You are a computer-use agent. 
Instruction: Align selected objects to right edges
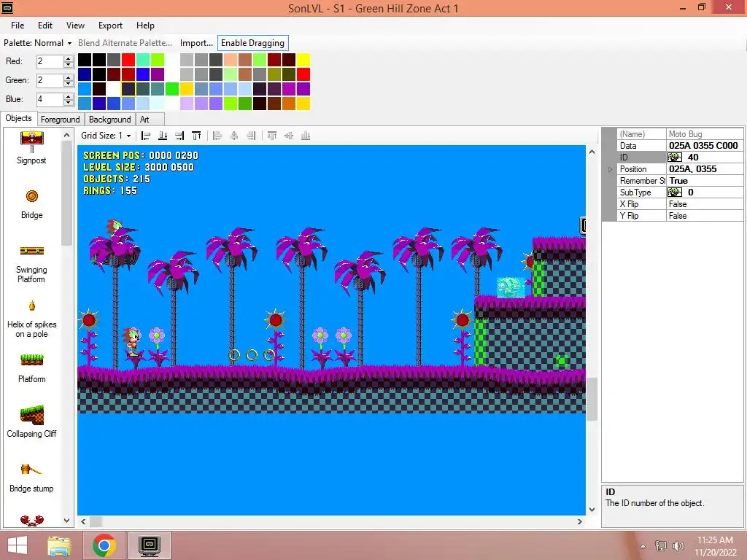pyautogui.click(x=179, y=136)
